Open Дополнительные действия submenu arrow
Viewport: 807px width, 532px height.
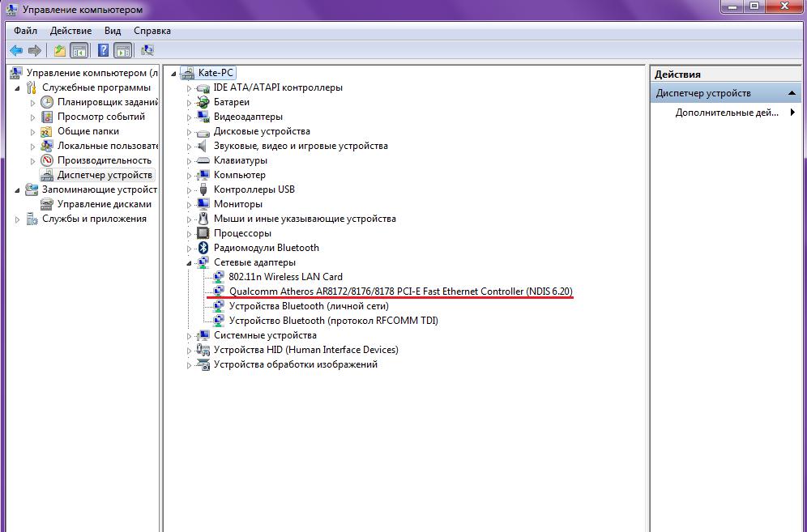792,113
